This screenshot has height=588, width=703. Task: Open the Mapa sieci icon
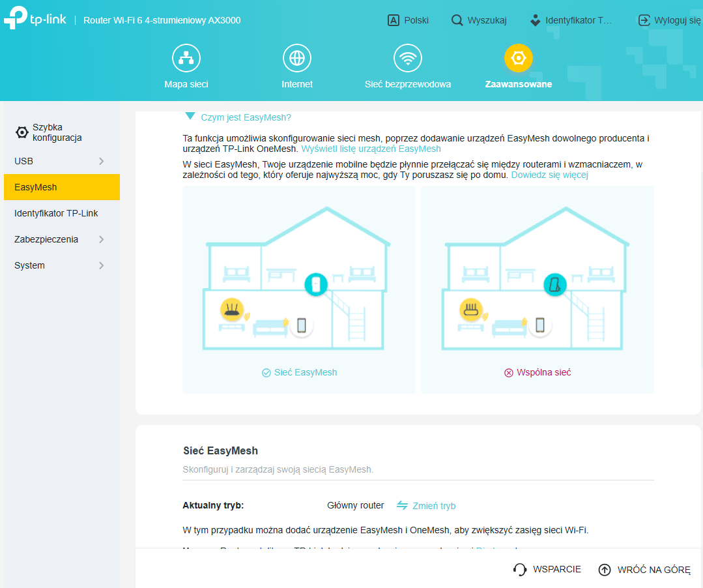click(x=186, y=58)
